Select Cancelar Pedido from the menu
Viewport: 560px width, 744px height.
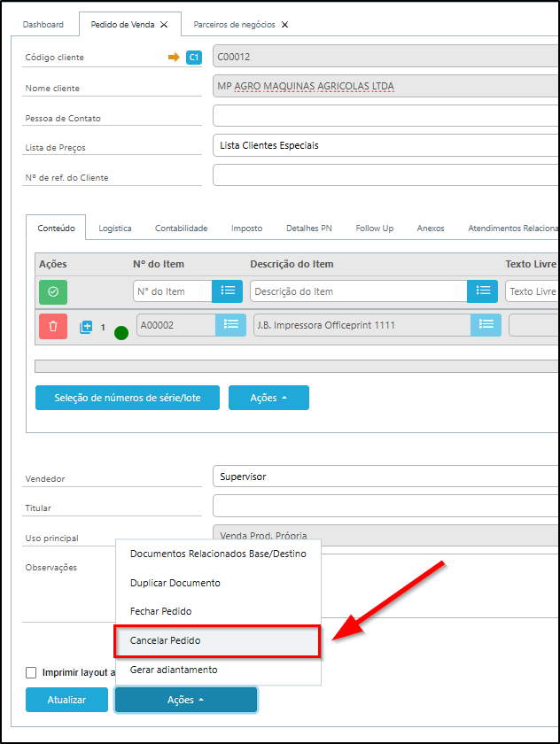218,639
